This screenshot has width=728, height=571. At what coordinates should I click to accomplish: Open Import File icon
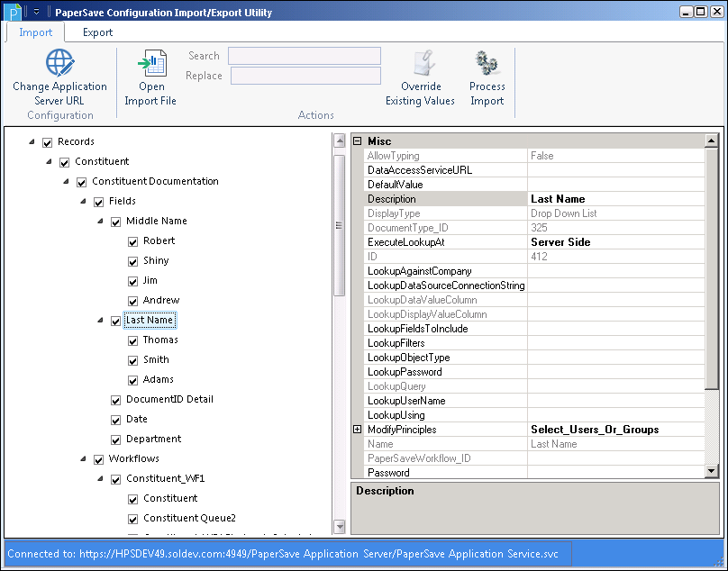click(152, 63)
